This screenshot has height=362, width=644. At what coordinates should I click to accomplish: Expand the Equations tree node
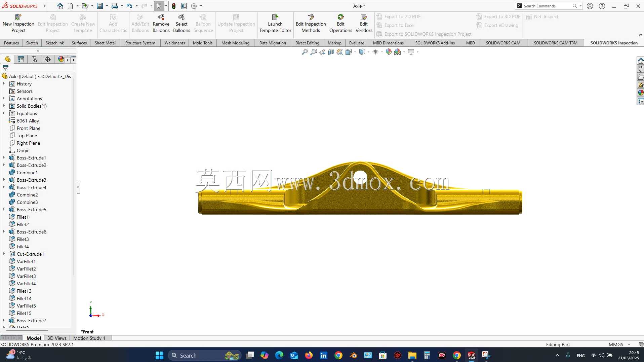(4, 113)
